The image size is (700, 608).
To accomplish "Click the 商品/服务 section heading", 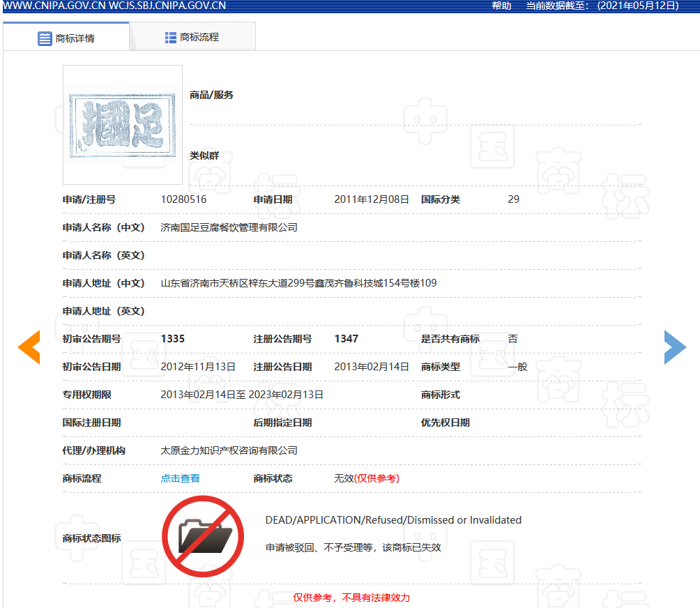I will point(211,95).
